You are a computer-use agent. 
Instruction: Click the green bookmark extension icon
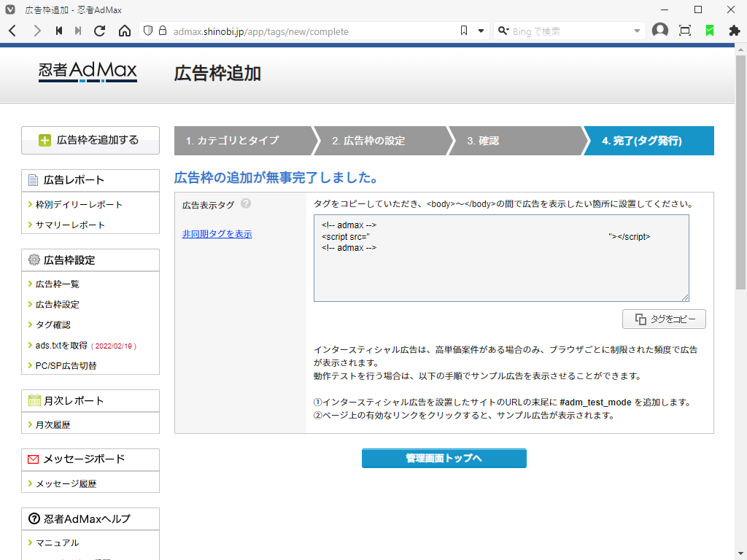tap(710, 31)
